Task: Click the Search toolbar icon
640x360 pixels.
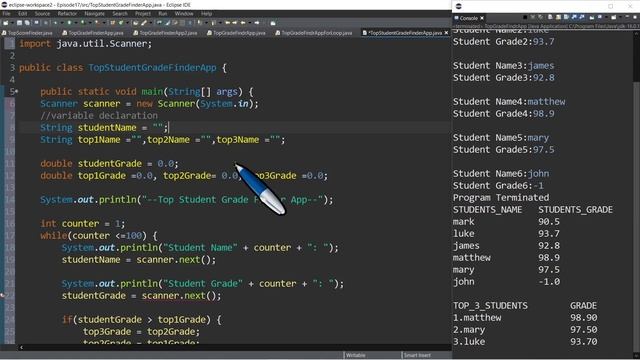Action: (x=144, y=23)
